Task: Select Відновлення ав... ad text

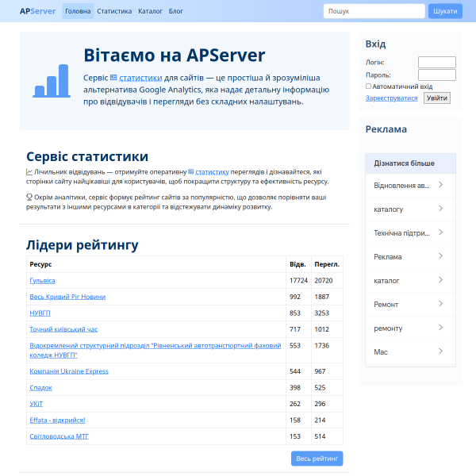Action: (401, 186)
